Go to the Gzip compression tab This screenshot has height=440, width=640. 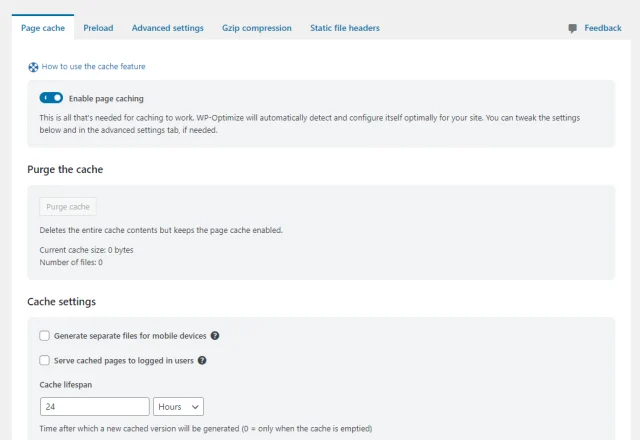coord(257,28)
